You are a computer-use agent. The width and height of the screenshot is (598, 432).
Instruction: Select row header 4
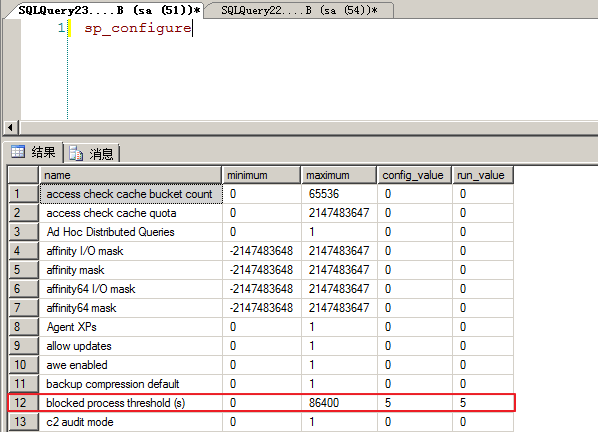(x=24, y=251)
